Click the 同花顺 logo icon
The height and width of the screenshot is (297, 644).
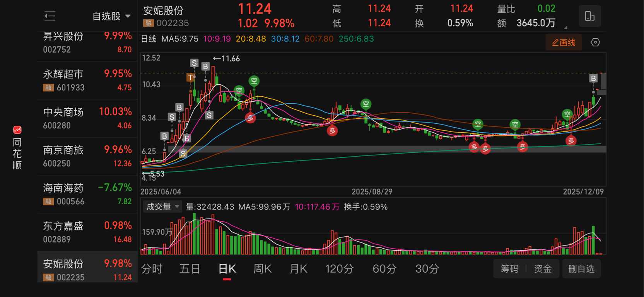coord(17,130)
